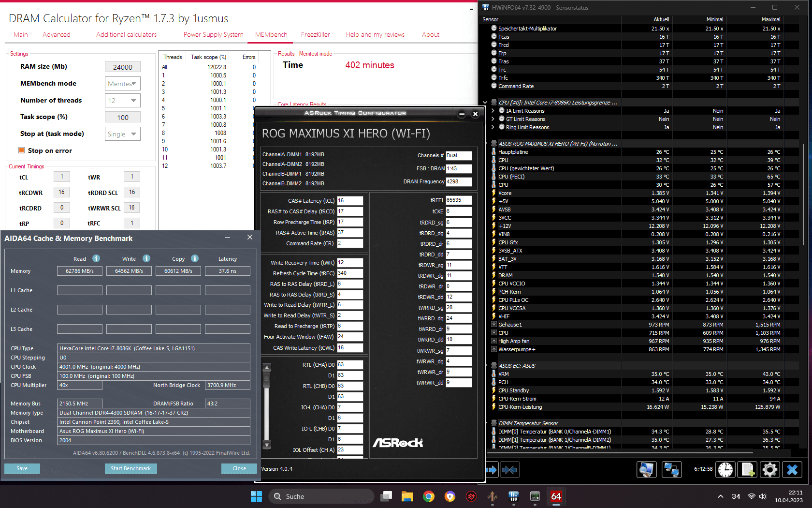Open the Number of threads dropdown
812x508 pixels.
(123, 101)
